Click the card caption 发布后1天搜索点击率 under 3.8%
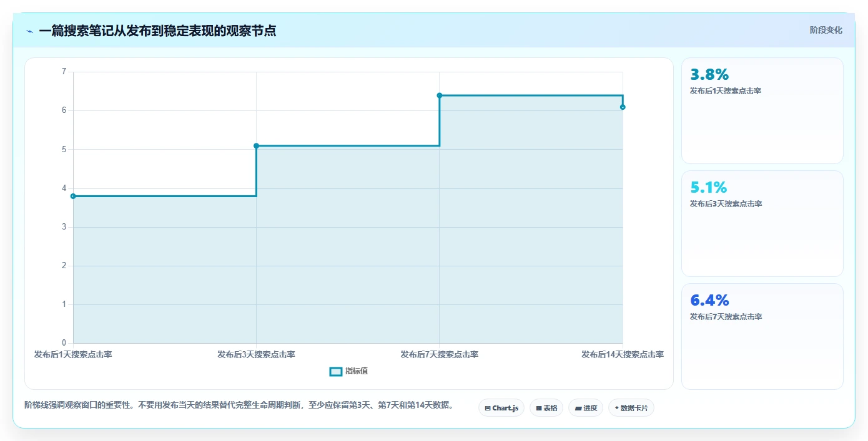Viewport: 868px width, 441px height. pos(726,91)
